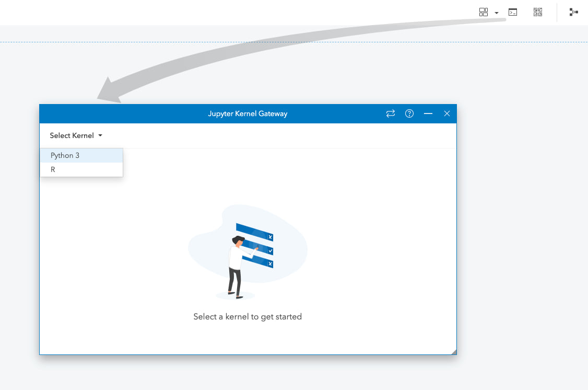Highlight the Python 3 kernel option

[65, 155]
